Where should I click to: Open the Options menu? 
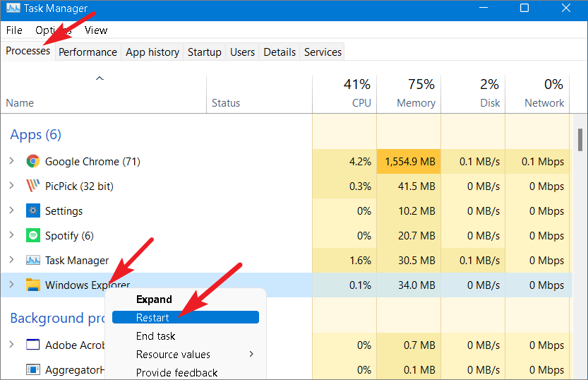(x=53, y=30)
